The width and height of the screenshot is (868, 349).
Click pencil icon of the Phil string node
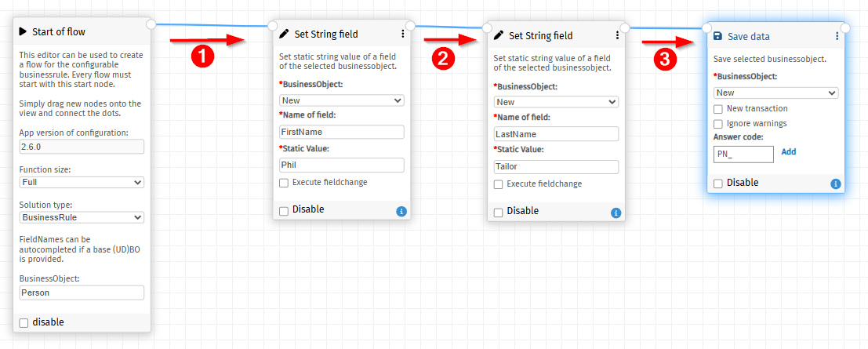coord(284,35)
